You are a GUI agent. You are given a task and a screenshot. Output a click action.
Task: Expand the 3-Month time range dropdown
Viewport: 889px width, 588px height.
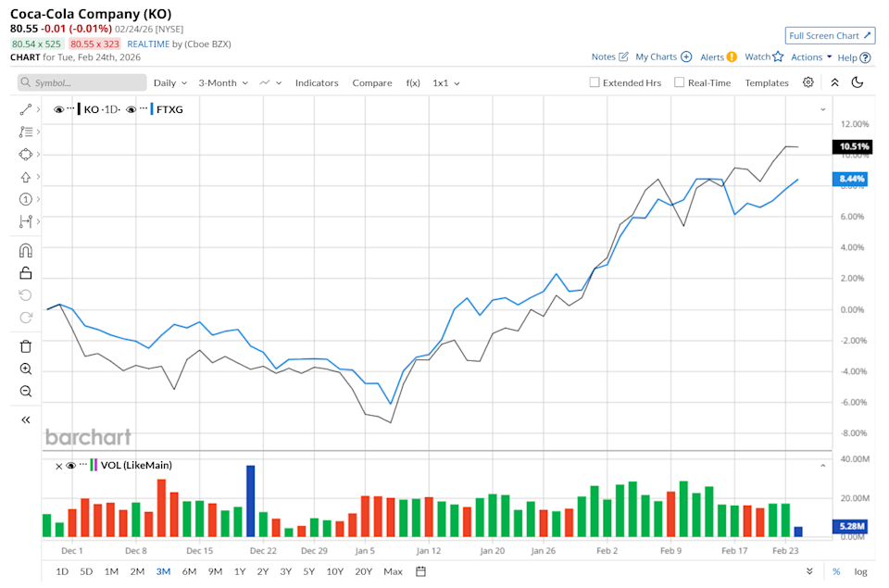[x=220, y=82]
